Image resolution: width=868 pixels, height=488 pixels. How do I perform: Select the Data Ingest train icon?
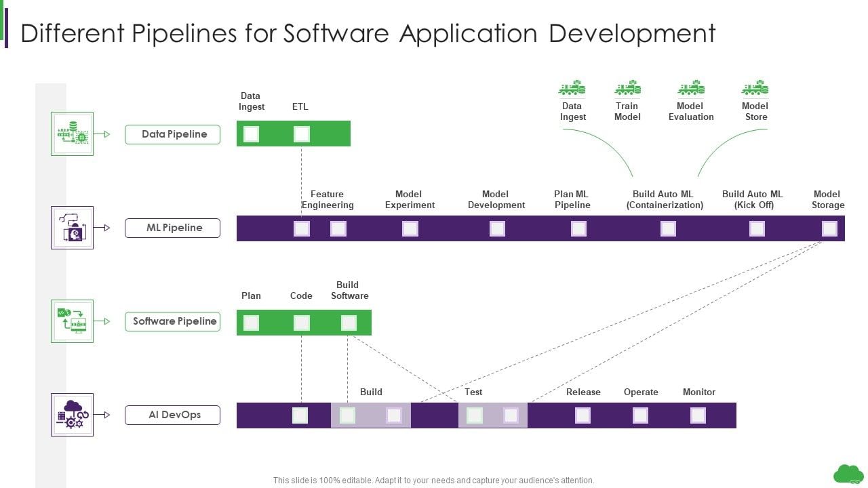[x=572, y=87]
